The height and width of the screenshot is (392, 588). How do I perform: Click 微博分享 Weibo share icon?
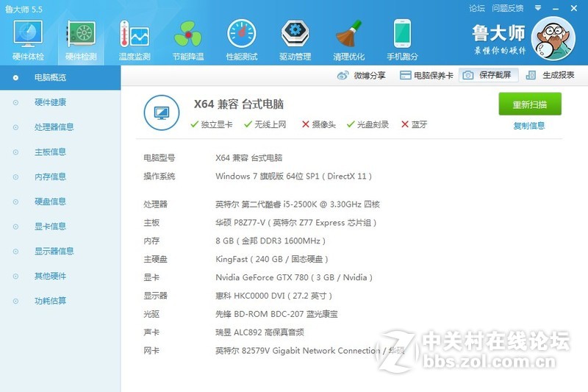[343, 76]
